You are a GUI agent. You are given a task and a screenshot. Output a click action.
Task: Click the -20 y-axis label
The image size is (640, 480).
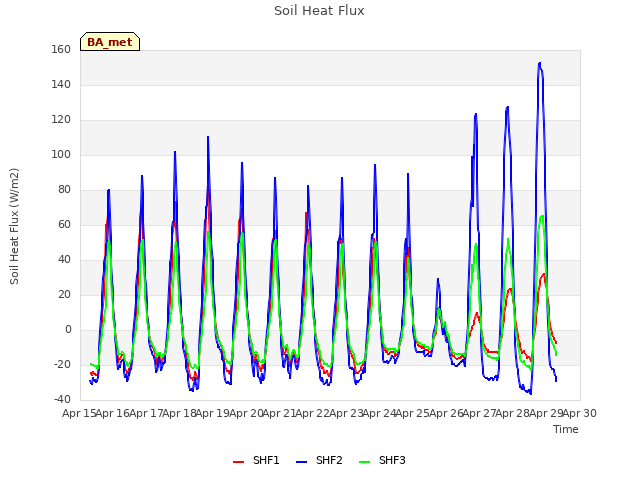62,364
